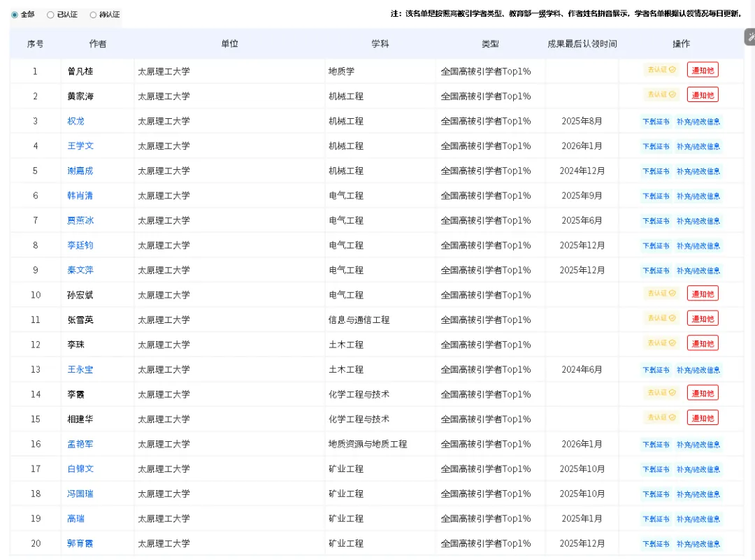Click 补充/修改信息 for 权龙

(698, 122)
